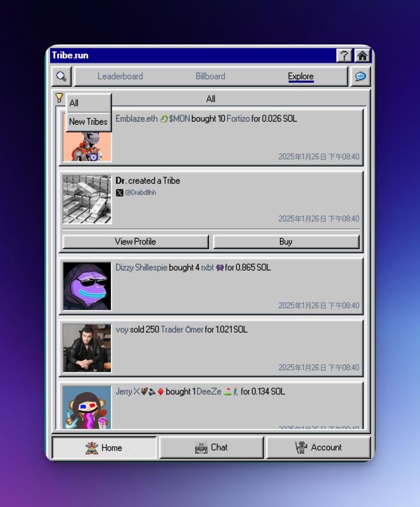Viewport: 420px width, 507px height.
Task: Open the voy user link
Action: pos(122,330)
